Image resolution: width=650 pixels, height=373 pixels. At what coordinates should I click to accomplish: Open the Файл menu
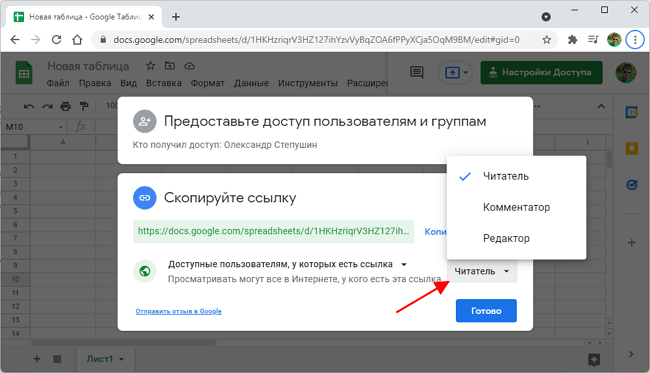pos(58,83)
